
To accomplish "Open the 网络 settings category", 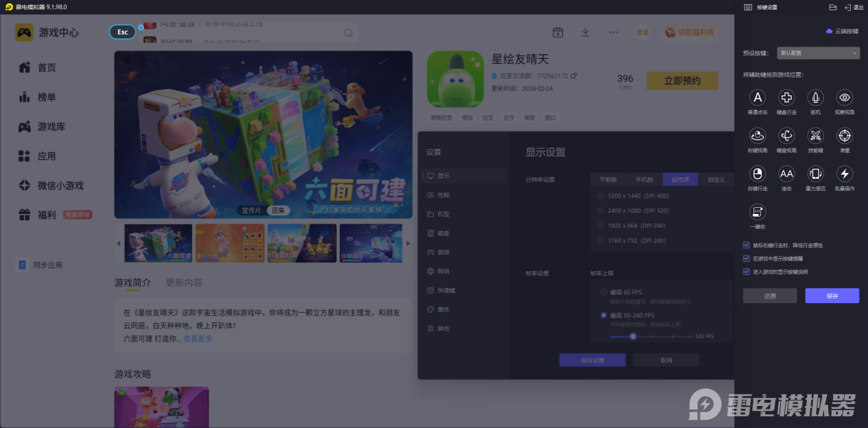I will (463, 272).
